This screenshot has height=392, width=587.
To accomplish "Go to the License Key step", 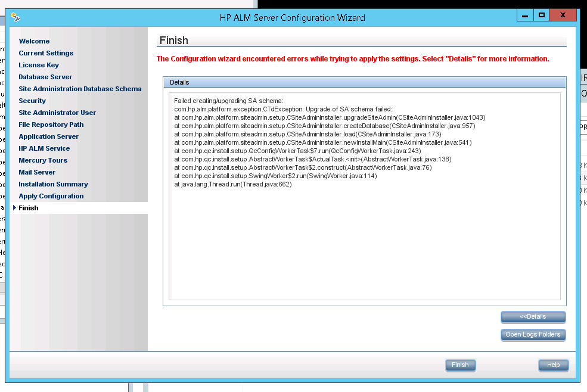I will [x=39, y=65].
